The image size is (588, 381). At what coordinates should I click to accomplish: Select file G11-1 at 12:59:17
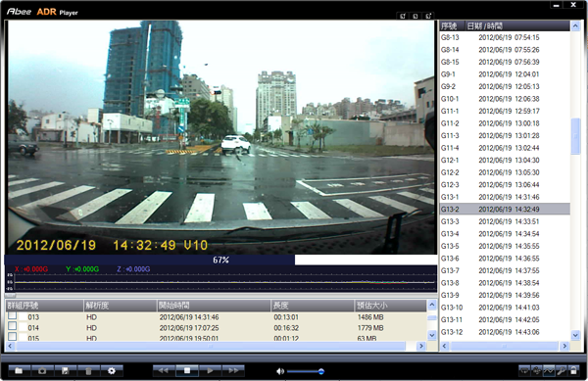(505, 112)
